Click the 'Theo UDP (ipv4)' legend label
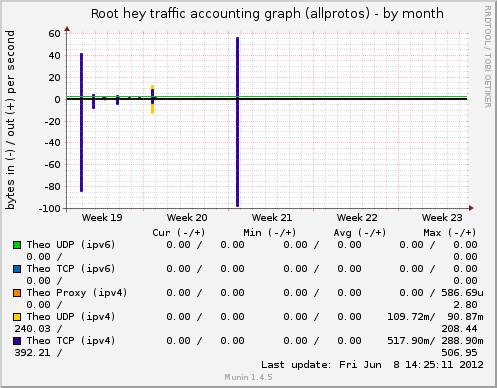 [71, 317]
